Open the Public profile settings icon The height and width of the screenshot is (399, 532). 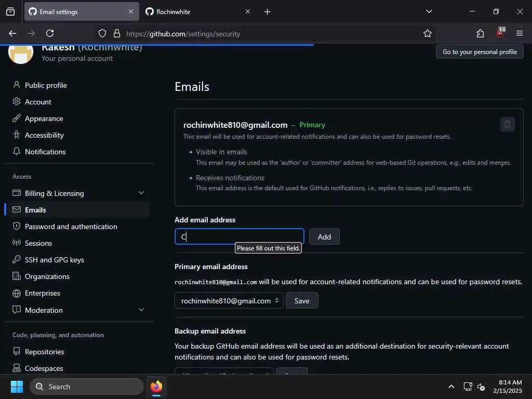(x=16, y=85)
